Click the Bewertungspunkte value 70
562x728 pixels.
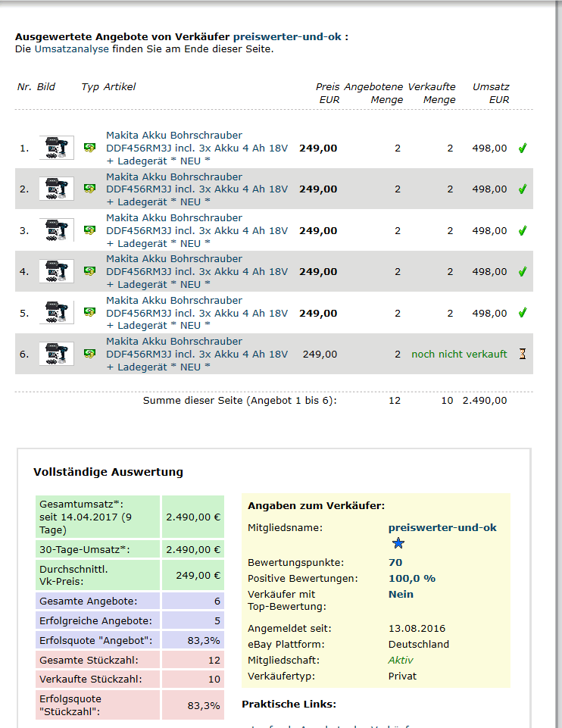tap(395, 562)
